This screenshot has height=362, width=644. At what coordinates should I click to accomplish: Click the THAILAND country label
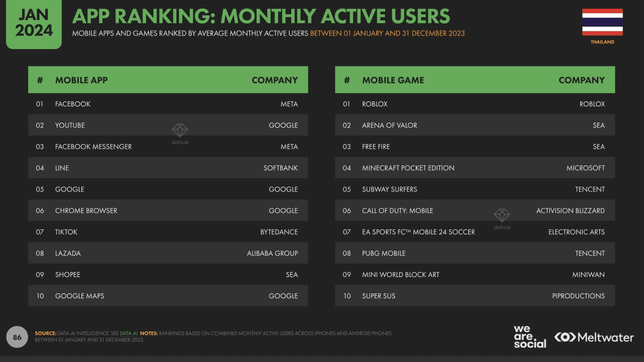[x=602, y=42]
